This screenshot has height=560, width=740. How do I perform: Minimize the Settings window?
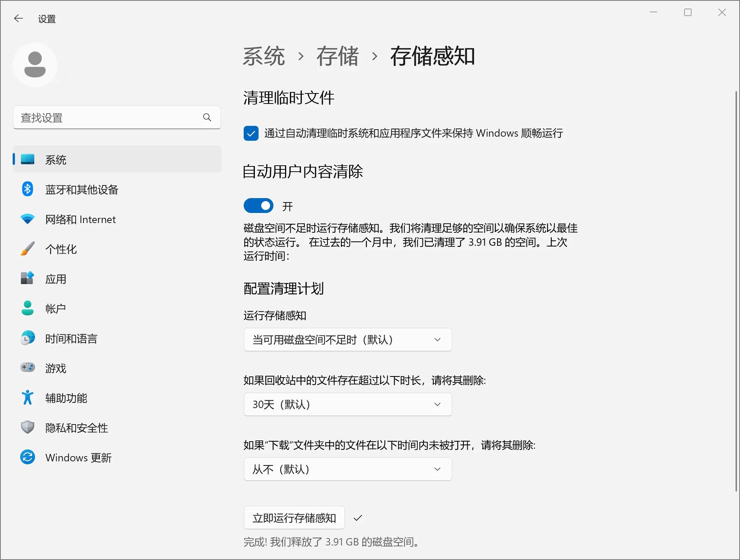point(654,12)
